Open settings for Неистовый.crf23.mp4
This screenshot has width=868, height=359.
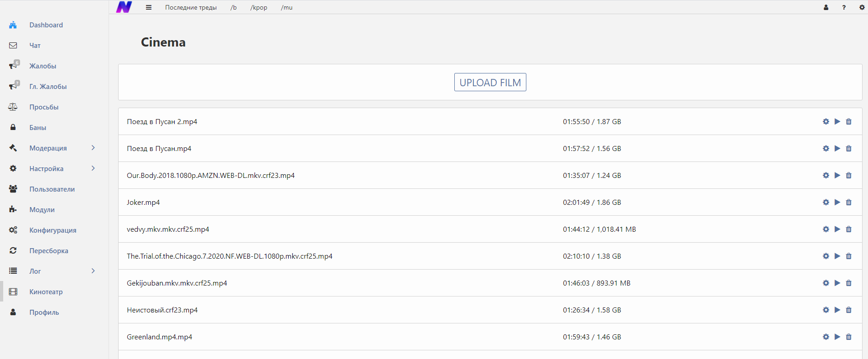(826, 310)
